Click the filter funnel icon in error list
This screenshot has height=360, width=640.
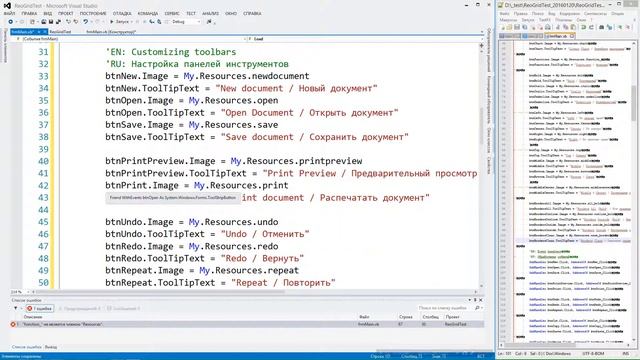click(x=16, y=308)
